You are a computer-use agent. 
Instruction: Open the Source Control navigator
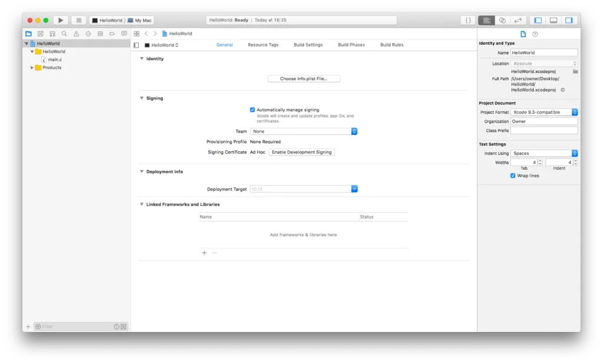pyautogui.click(x=41, y=34)
